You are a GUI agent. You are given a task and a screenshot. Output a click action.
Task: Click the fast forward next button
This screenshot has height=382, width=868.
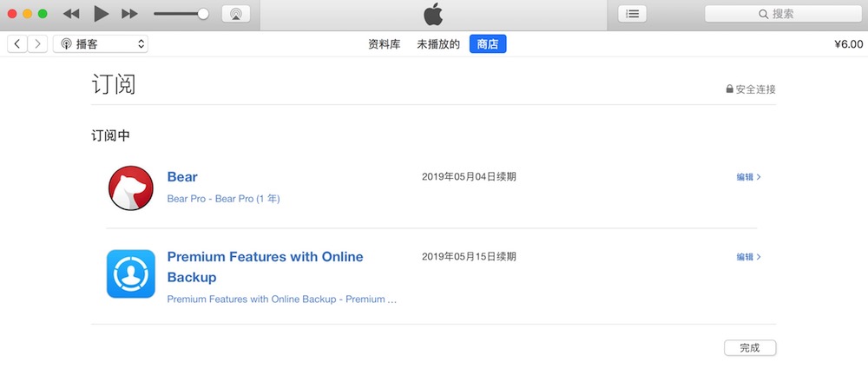pyautogui.click(x=129, y=14)
